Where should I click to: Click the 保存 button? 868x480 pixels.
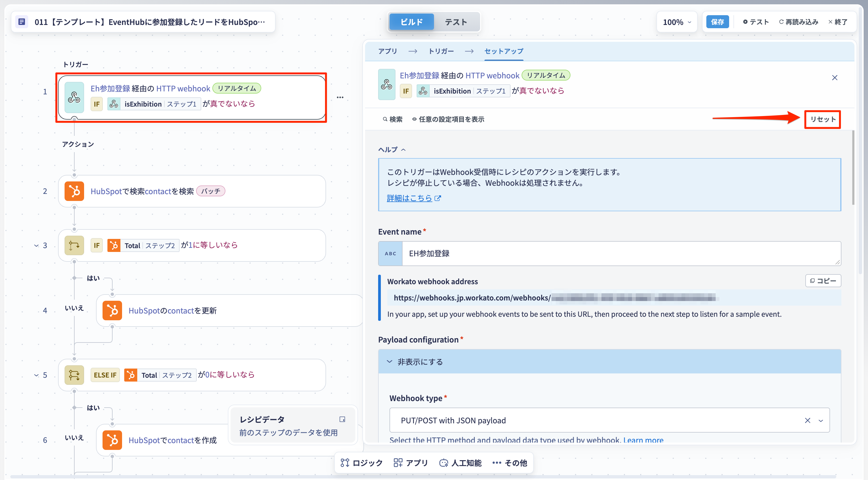[717, 22]
